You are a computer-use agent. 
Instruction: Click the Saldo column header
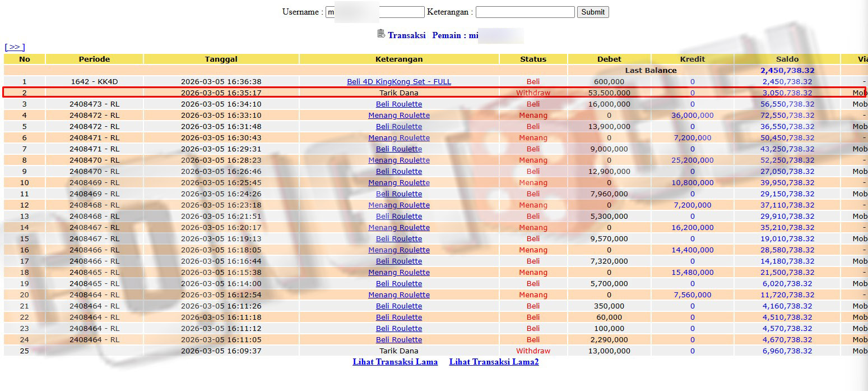tap(787, 59)
